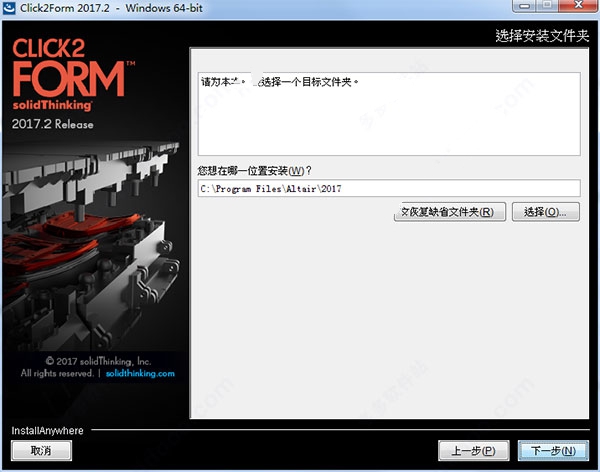This screenshot has width=600, height=472.
Task: Go back with the 上一步(P) button
Action: point(473,451)
